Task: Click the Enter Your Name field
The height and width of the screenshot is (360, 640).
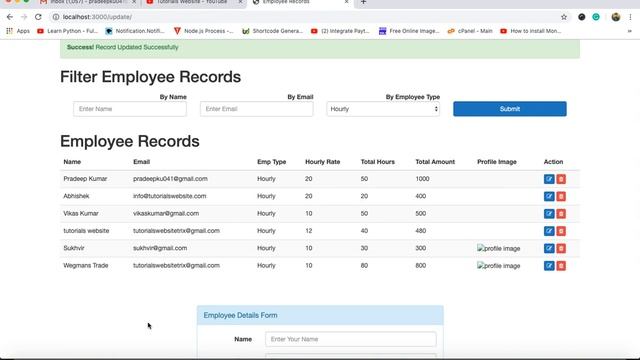Action: pos(351,339)
